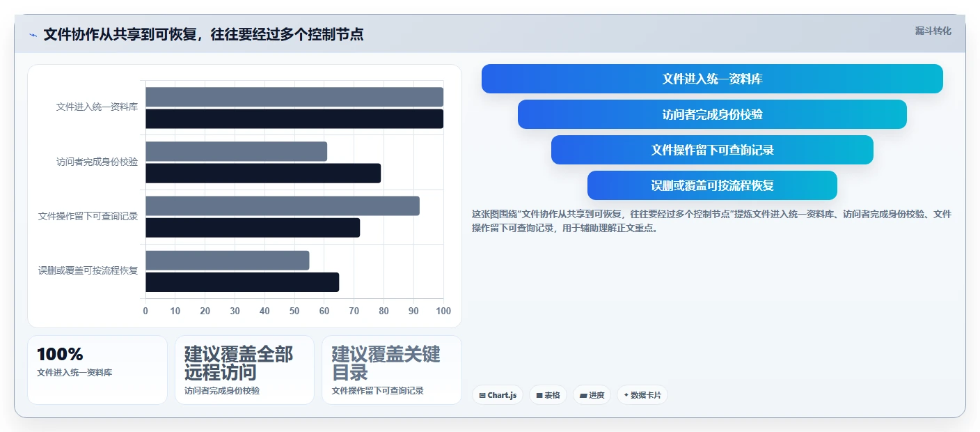980x432 pixels.
Task: Click the description paragraph starting 这张图围绕
Action: [x=711, y=221]
